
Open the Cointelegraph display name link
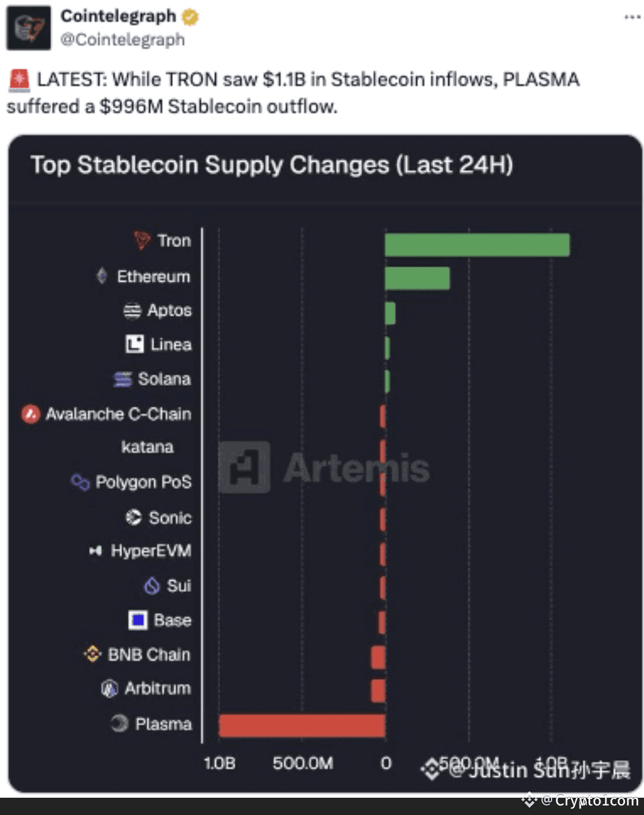[x=118, y=16]
